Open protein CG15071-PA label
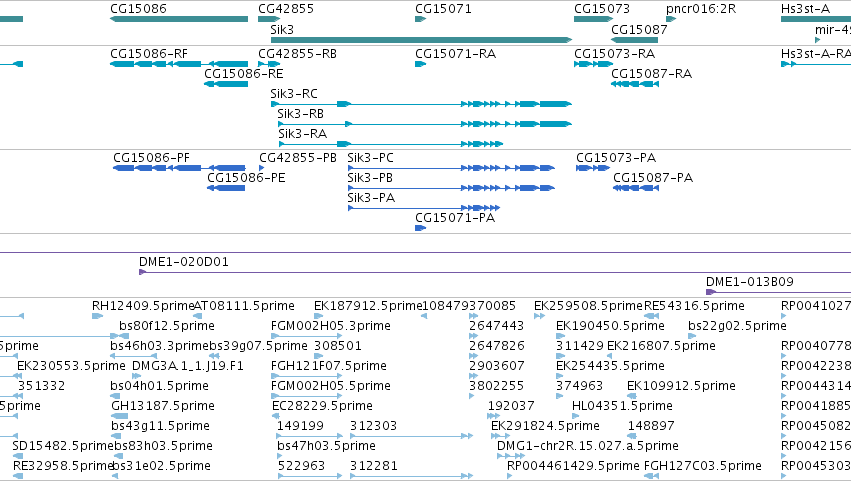The image size is (851, 481). click(455, 218)
